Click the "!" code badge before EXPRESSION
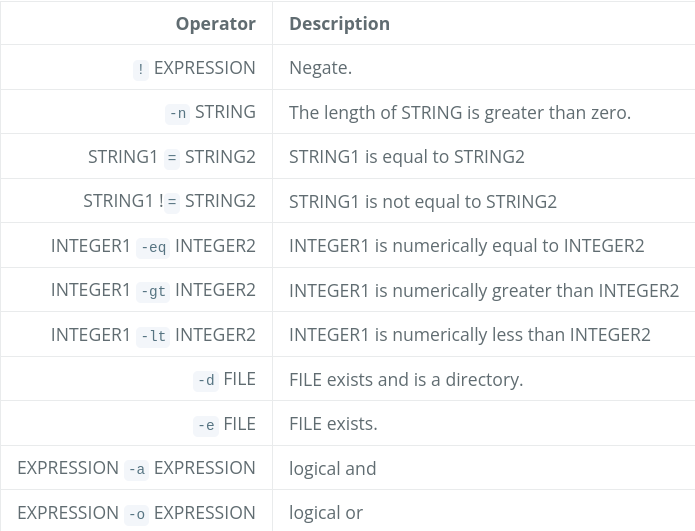 click(x=141, y=69)
